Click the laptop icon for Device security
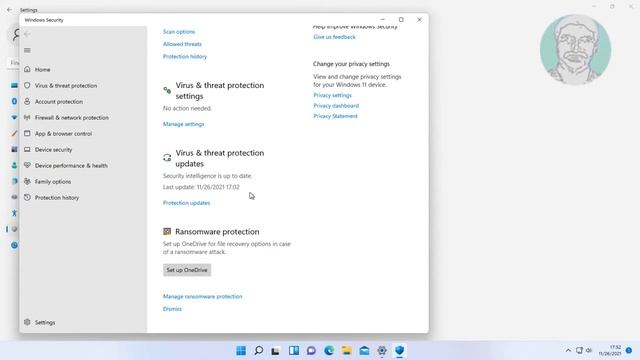 (x=27, y=149)
